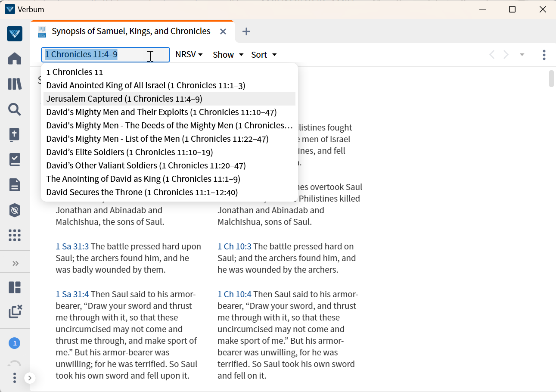
Task: Click the reference box containing 1 Chronicles 11:4–9
Action: click(x=106, y=55)
